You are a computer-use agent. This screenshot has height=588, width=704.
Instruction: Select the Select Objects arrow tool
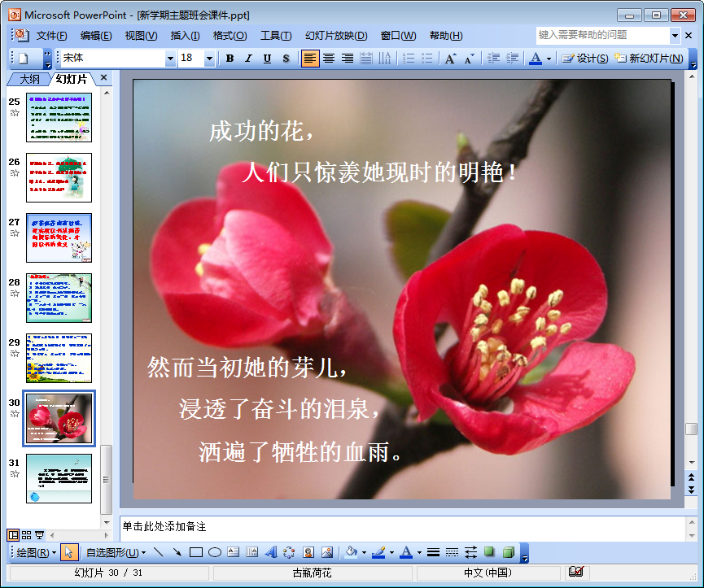[x=68, y=552]
